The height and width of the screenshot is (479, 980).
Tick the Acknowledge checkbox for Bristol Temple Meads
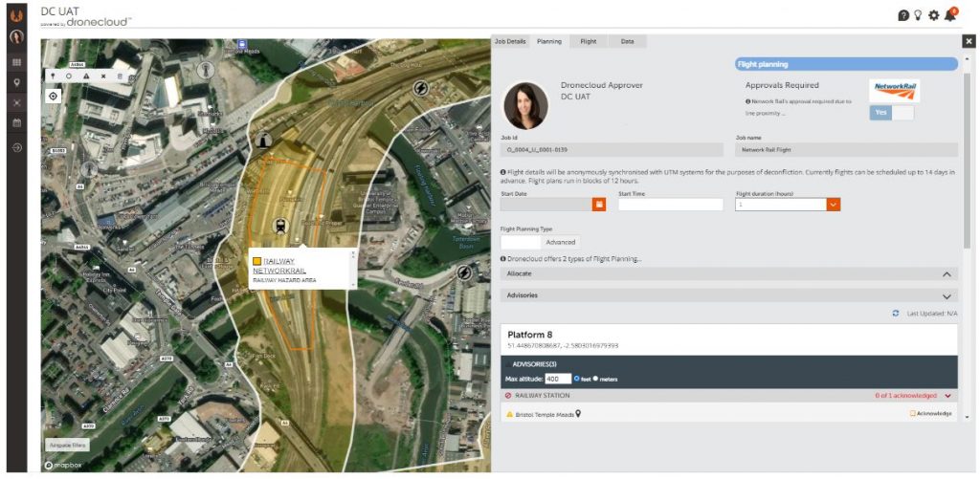(912, 413)
